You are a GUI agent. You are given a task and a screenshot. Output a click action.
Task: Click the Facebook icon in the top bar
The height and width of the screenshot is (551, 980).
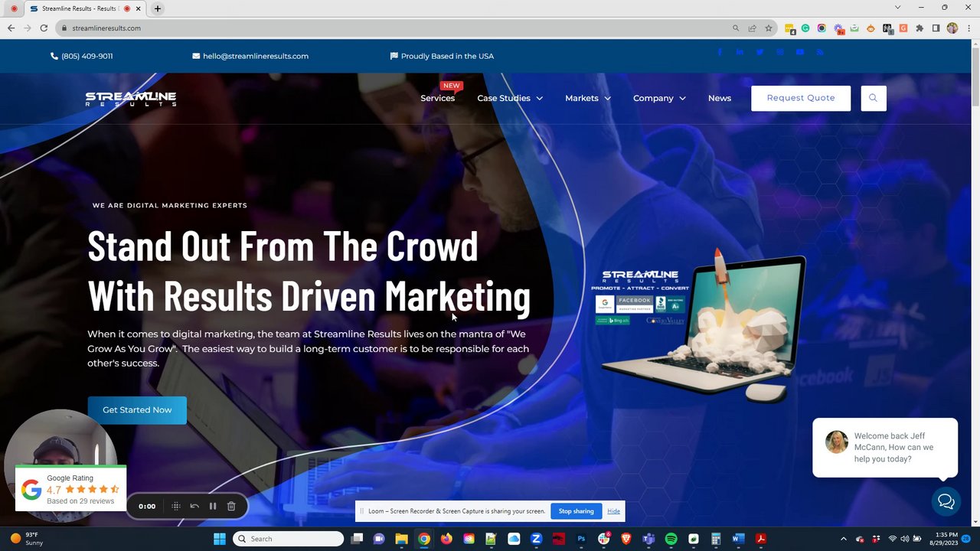tap(720, 52)
